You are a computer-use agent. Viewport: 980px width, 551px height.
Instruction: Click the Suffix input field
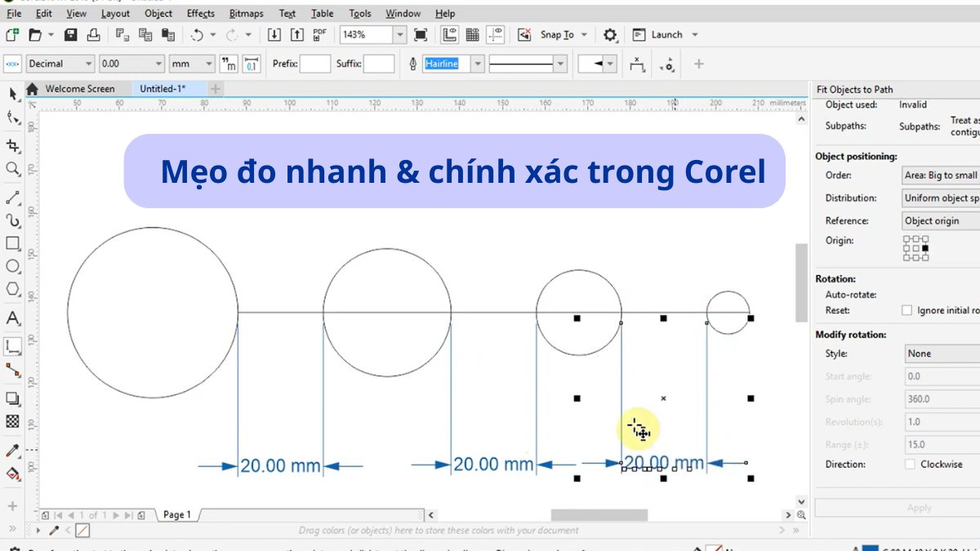[379, 64]
